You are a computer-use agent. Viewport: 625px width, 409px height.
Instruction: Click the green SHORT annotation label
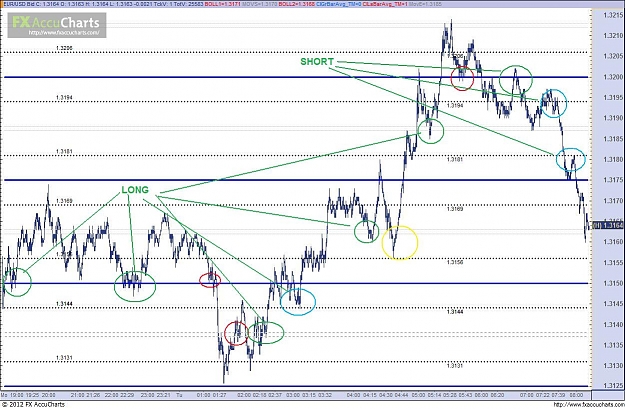[x=317, y=61]
